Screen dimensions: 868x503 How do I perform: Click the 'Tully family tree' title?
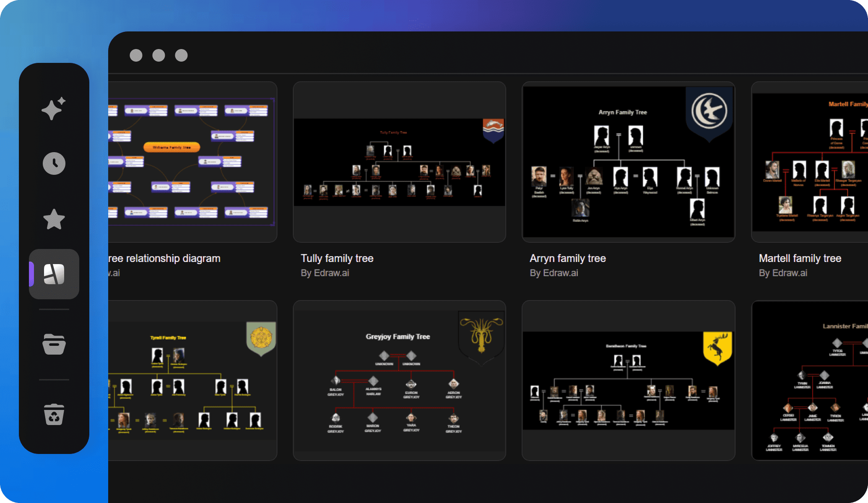pyautogui.click(x=337, y=258)
